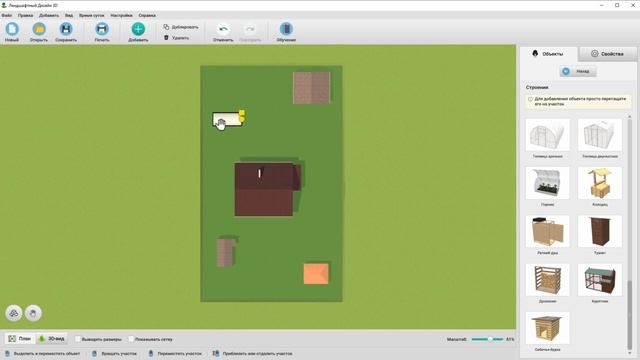Image resolution: width=640 pixels, height=360 pixels.
Task: Click the Печать (print) toolbar icon
Action: click(102, 29)
